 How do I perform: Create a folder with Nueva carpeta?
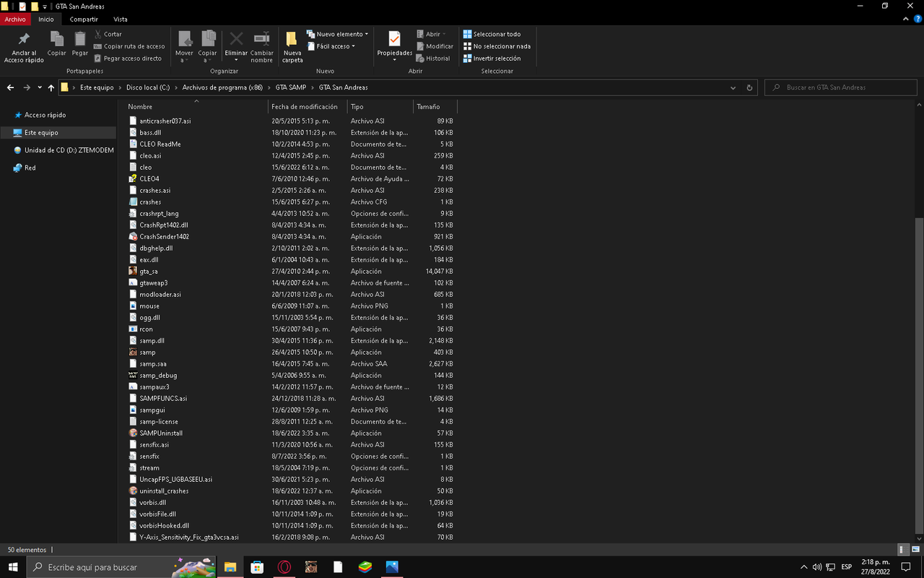pyautogui.click(x=292, y=48)
